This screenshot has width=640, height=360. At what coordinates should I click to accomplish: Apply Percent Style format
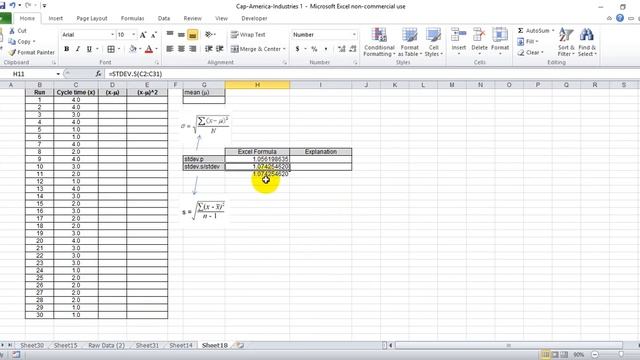click(314, 49)
